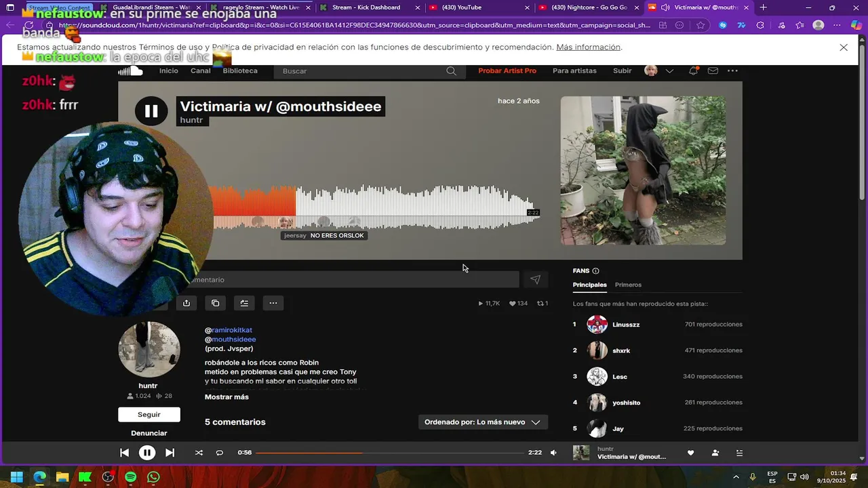868x488 pixels.
Task: Follow huntr with Seguir button
Action: [x=149, y=415]
